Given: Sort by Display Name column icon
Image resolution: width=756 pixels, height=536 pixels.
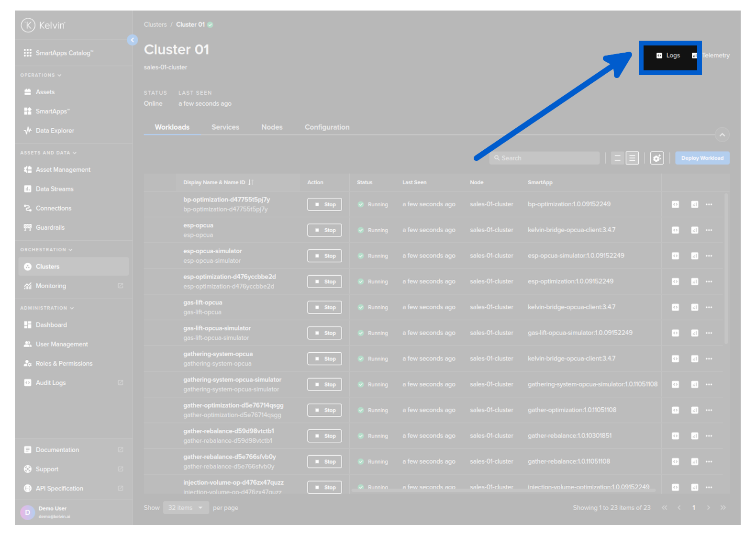Looking at the screenshot, I should pyautogui.click(x=250, y=182).
